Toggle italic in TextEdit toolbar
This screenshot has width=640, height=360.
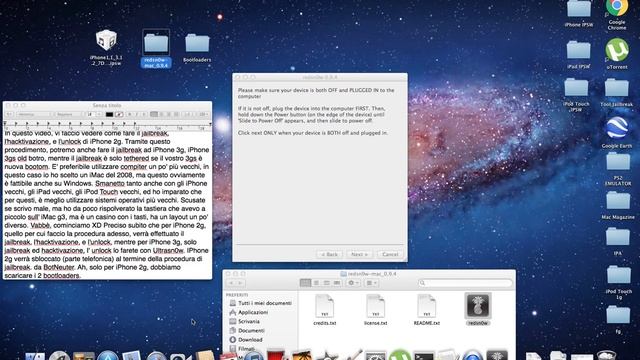click(x=137, y=114)
